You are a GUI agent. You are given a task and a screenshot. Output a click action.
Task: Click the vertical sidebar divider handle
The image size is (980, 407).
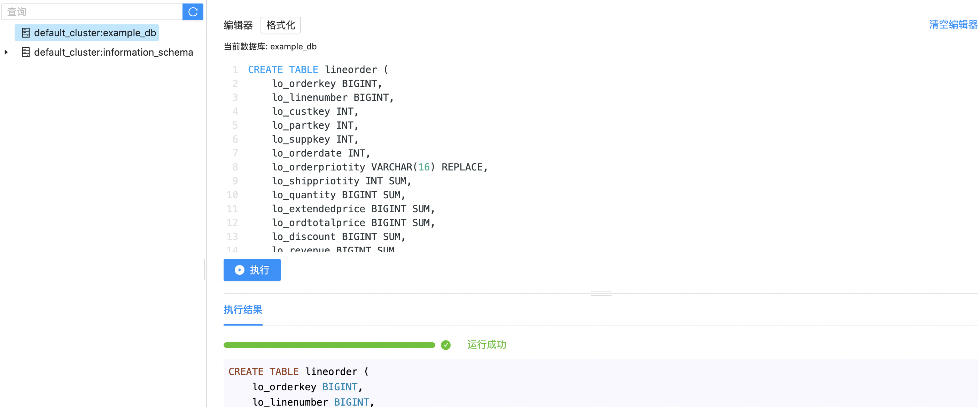click(205, 269)
